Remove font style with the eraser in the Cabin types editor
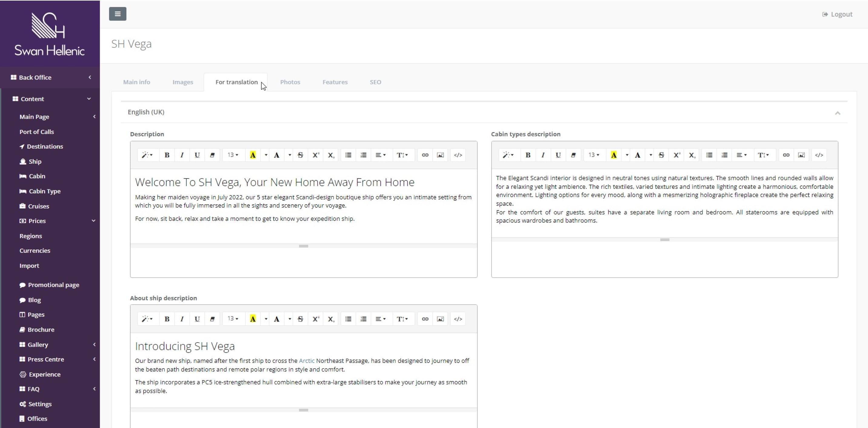868x428 pixels. [x=573, y=155]
